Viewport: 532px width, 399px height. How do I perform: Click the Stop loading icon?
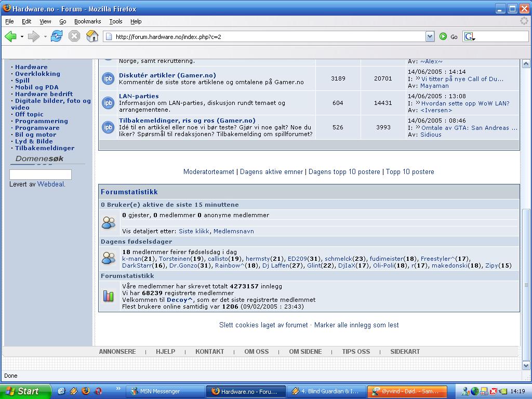click(74, 36)
